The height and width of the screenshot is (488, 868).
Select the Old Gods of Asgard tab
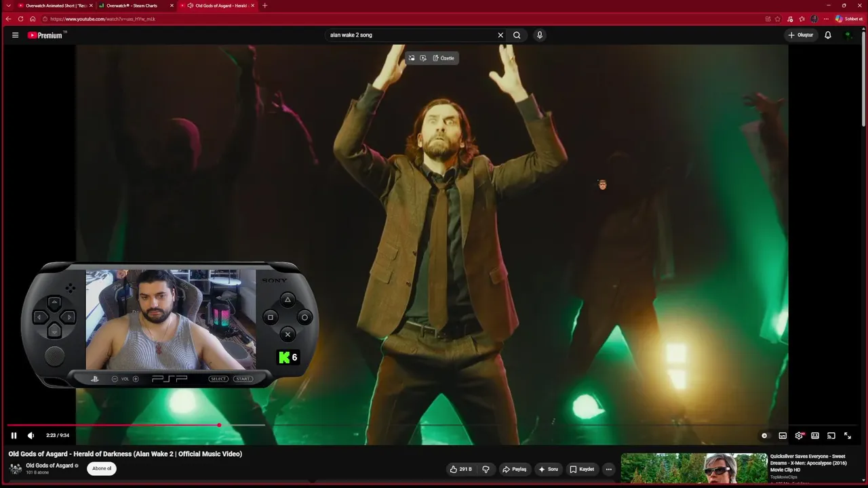[x=217, y=5]
